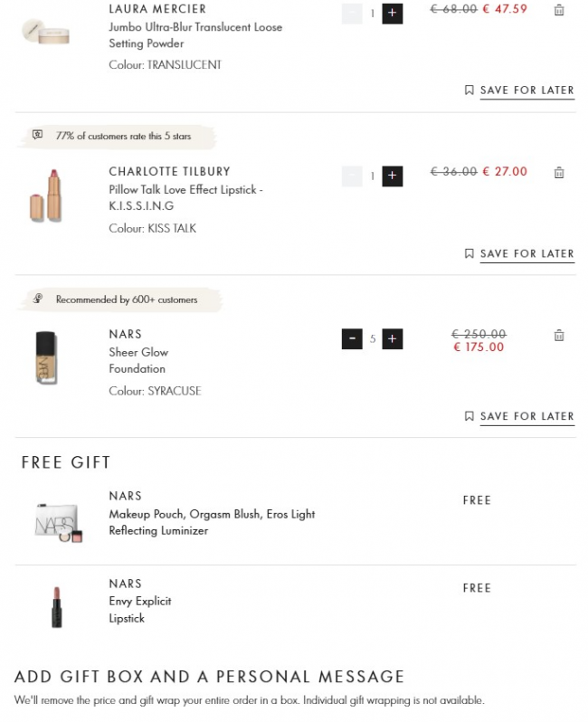The width and height of the screenshot is (588, 722).
Task: Increase NARS Sheer Glow Foundation quantity
Action: point(392,339)
